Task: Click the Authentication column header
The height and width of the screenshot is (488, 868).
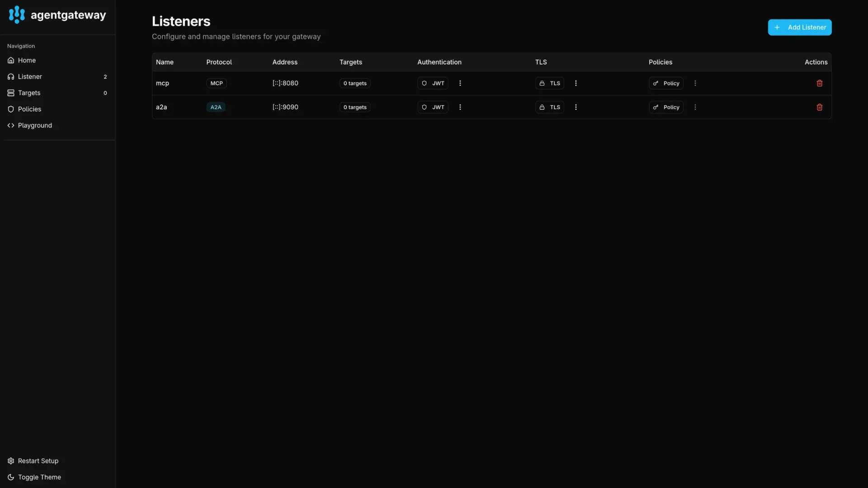Action: click(x=439, y=62)
